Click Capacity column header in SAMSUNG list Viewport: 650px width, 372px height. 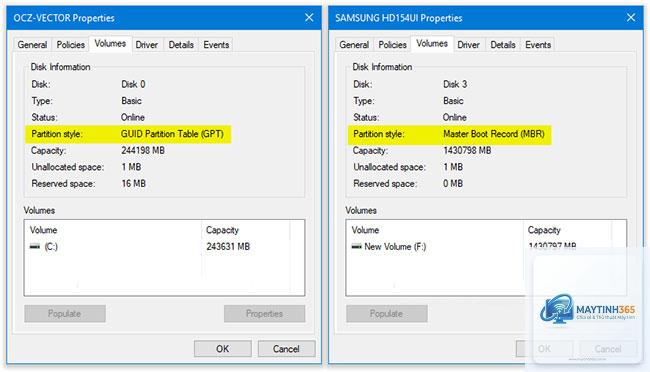click(x=567, y=230)
